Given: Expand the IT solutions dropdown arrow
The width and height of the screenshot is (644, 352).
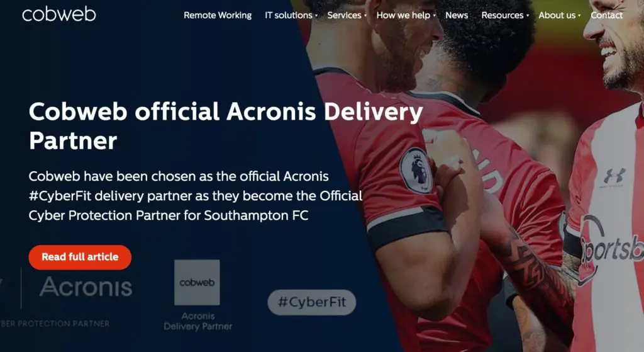Looking at the screenshot, I should click(x=316, y=16).
